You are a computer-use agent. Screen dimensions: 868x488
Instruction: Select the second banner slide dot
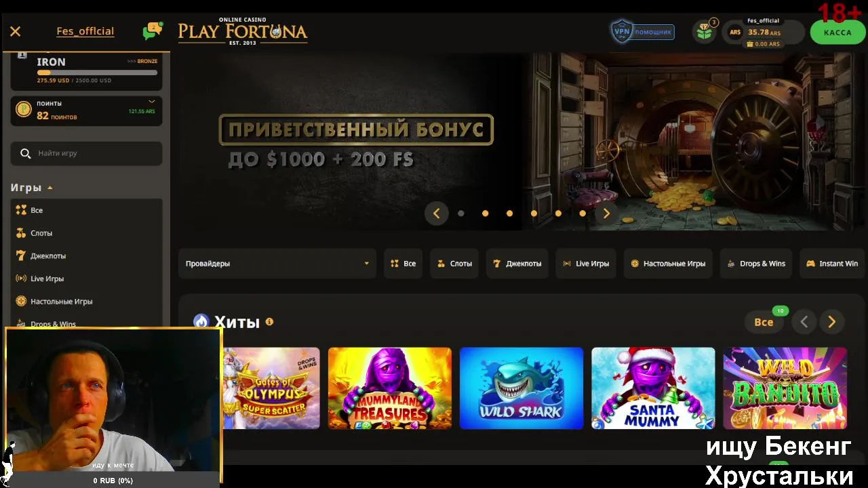(x=486, y=213)
